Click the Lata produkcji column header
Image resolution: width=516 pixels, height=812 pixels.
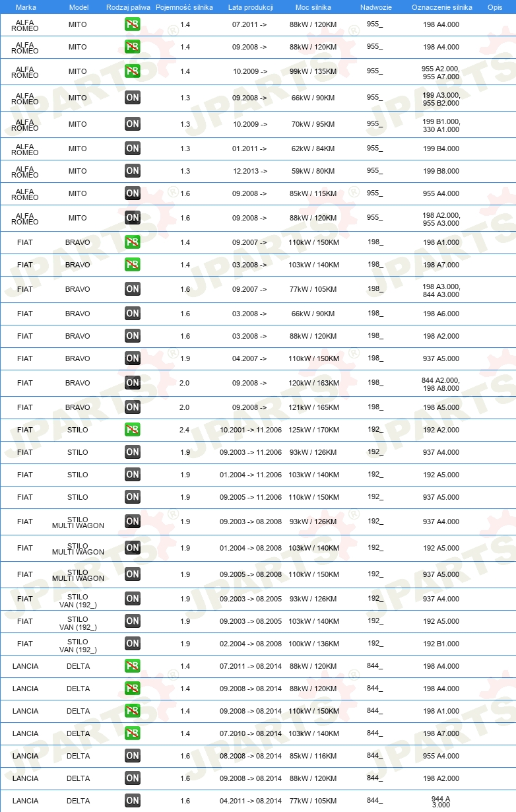click(x=251, y=7)
